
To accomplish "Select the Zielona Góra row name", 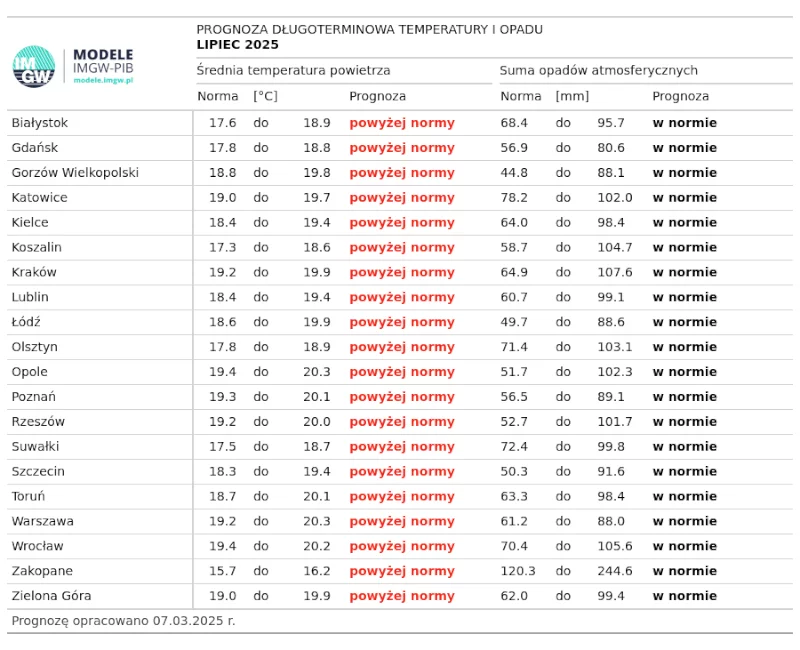I will [52, 596].
